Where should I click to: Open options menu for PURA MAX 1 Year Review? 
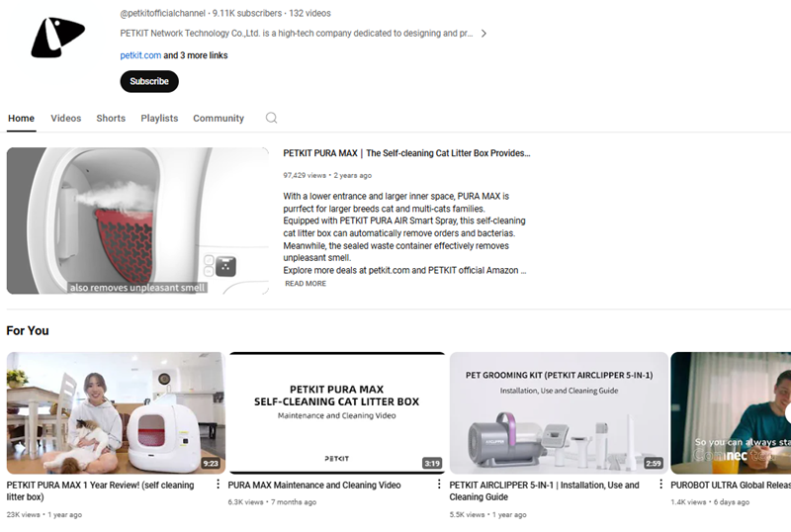tap(218, 485)
